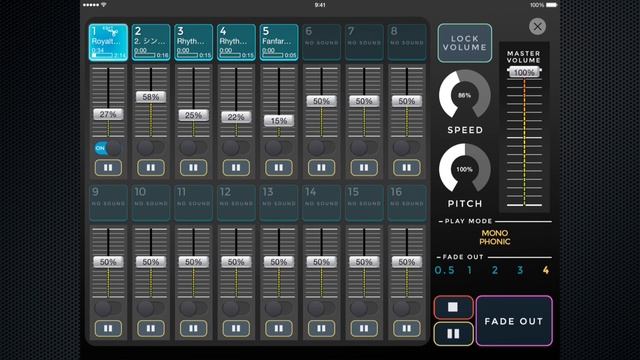
Task: Click the Pitch knob showing 100%
Action: [x=464, y=169]
